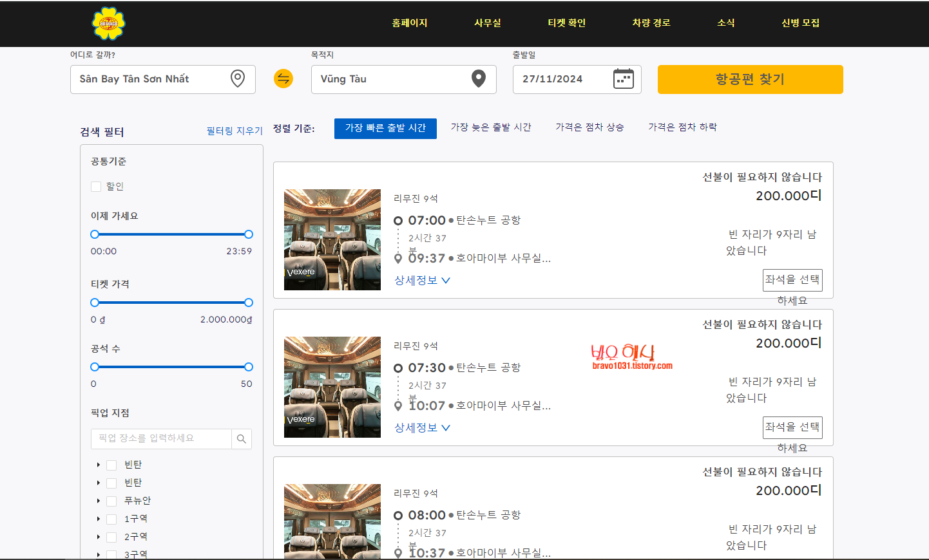
Task: Click the 10:07 arrival pin marker
Action: 398,406
